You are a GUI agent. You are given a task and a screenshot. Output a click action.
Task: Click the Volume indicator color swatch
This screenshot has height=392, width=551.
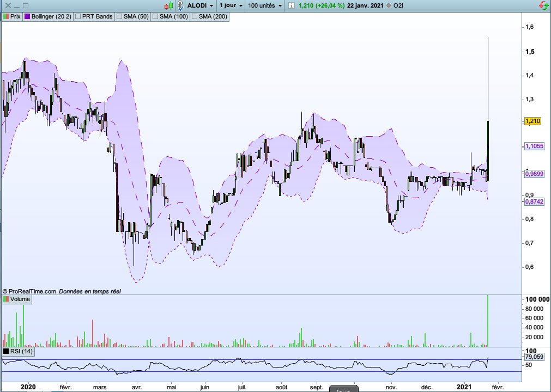6,299
